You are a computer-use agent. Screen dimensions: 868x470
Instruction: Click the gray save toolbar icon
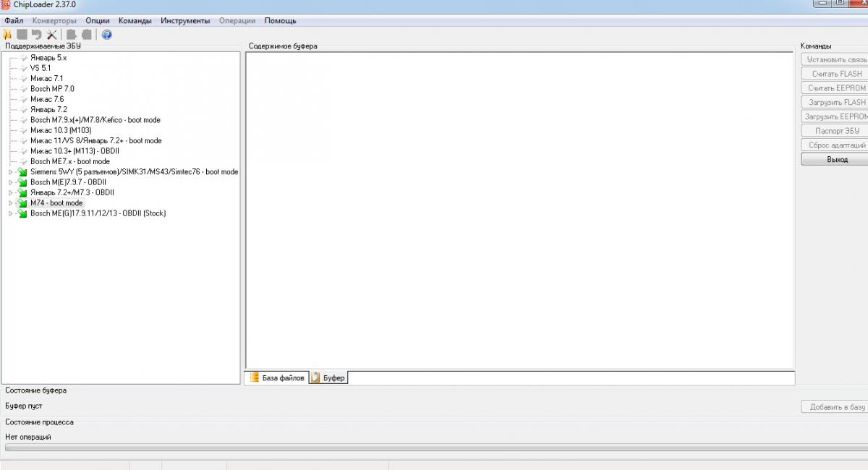click(22, 34)
